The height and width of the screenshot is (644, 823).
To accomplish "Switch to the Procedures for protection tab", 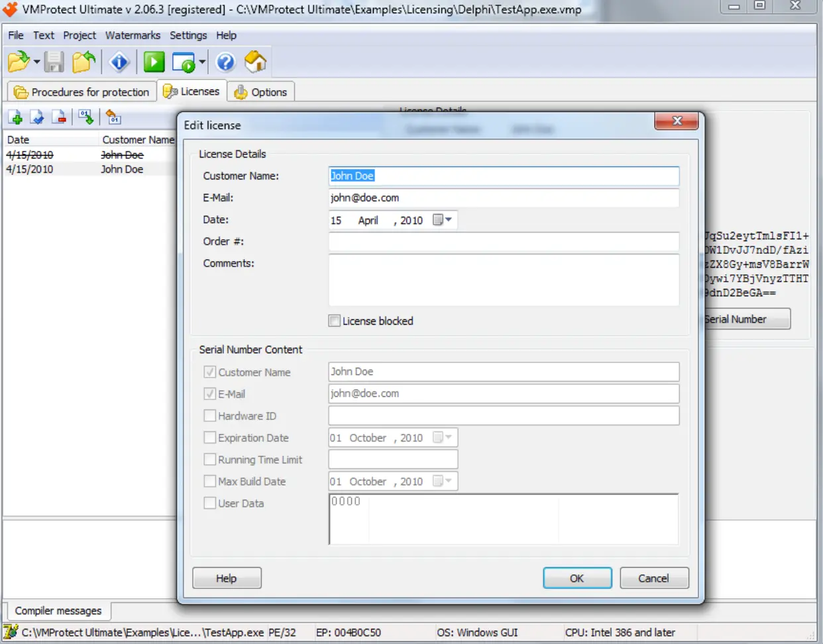I will coord(82,91).
